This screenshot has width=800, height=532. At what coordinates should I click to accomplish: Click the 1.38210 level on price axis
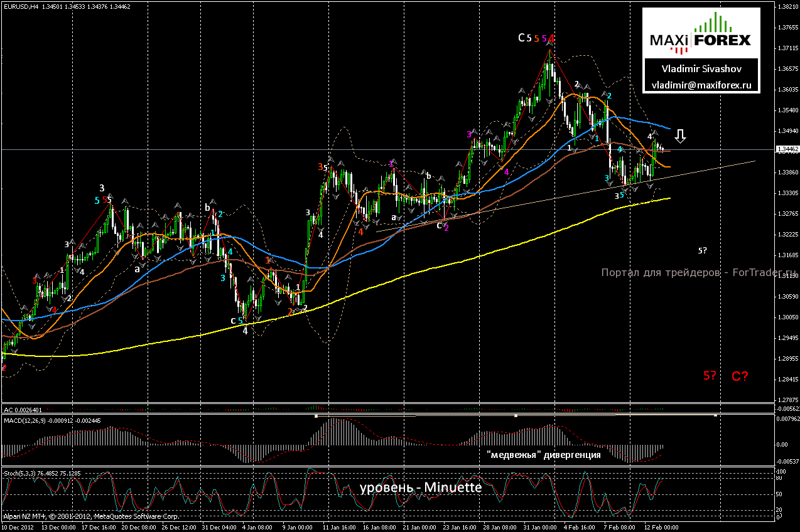click(x=787, y=7)
